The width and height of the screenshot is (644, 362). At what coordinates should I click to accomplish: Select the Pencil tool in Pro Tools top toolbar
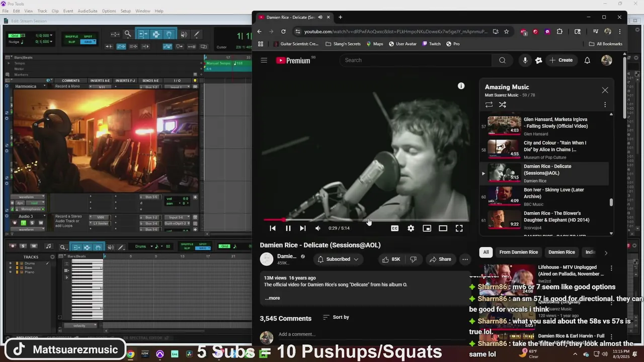click(x=197, y=34)
